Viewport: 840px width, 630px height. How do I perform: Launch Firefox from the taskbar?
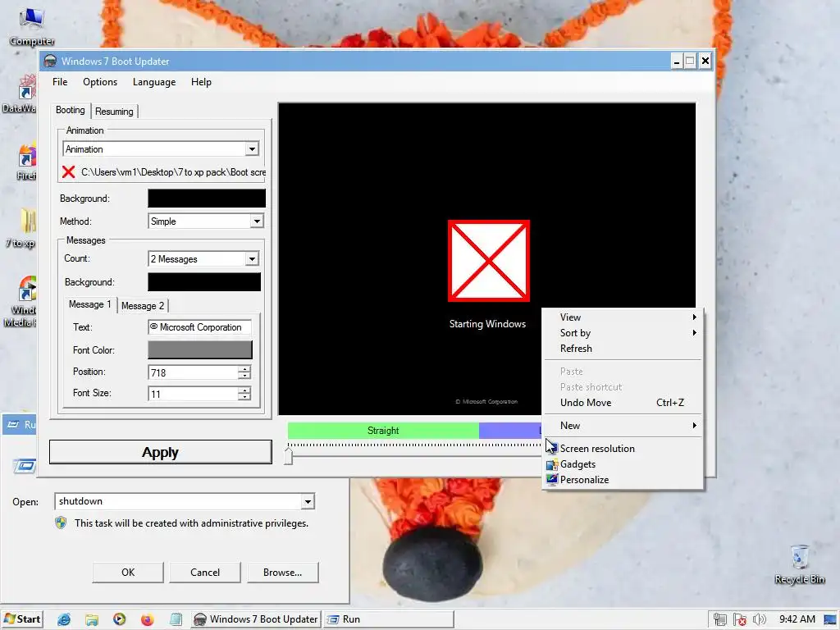point(148,619)
